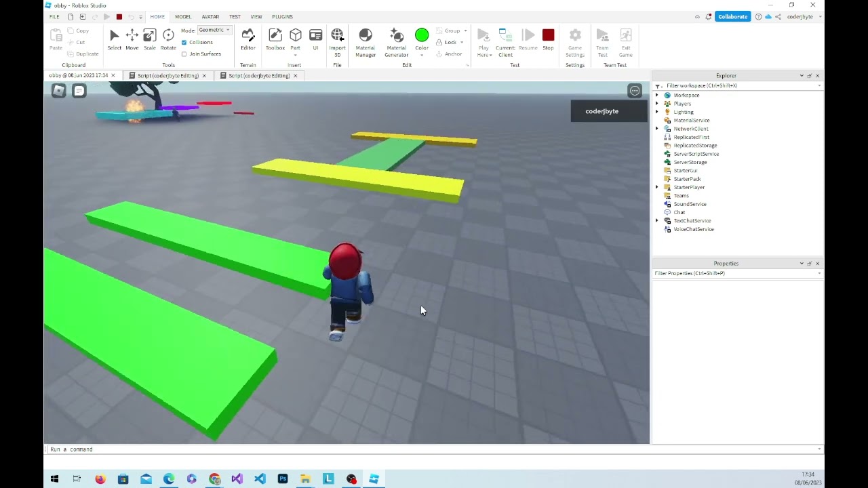The width and height of the screenshot is (868, 488).
Task: Select the Select tool in Tools group
Action: [114, 39]
